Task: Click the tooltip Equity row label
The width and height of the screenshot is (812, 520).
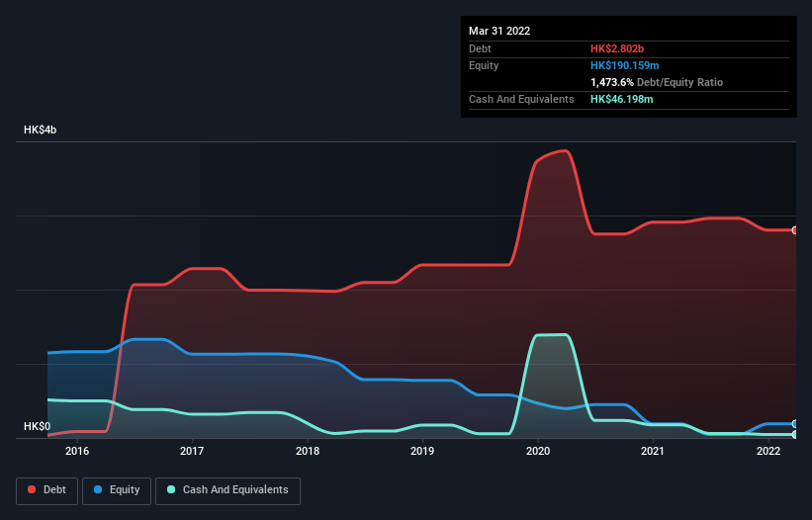Action: [x=484, y=65]
